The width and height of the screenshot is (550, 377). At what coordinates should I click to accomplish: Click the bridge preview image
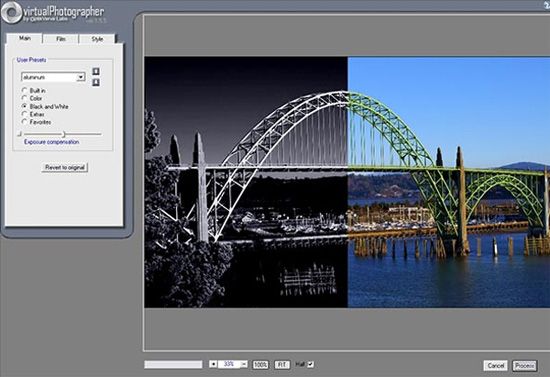[347, 182]
